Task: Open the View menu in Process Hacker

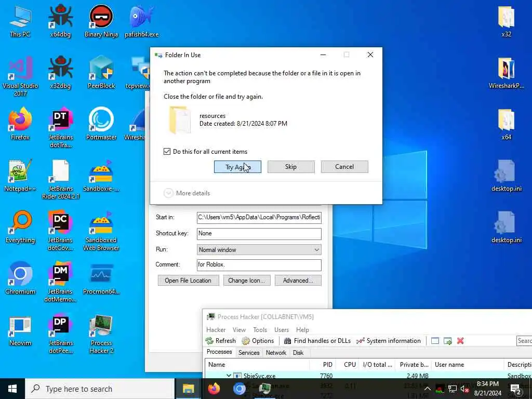Action: pyautogui.click(x=239, y=330)
